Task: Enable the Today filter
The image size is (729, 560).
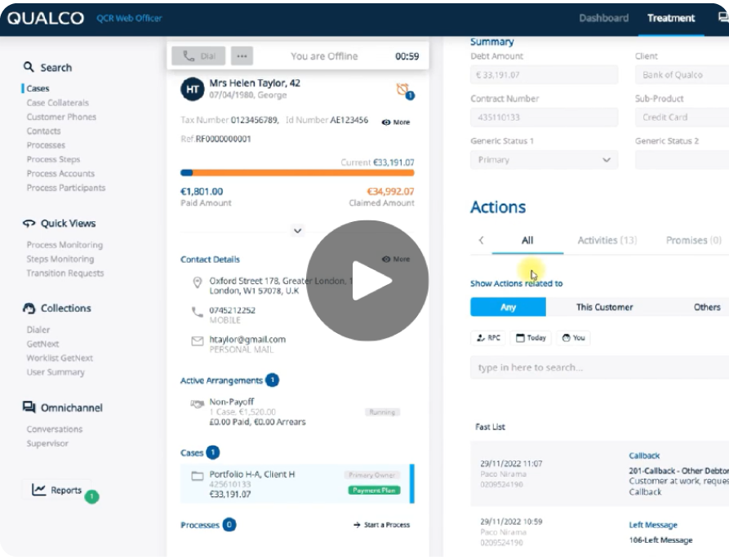Action: coord(530,337)
